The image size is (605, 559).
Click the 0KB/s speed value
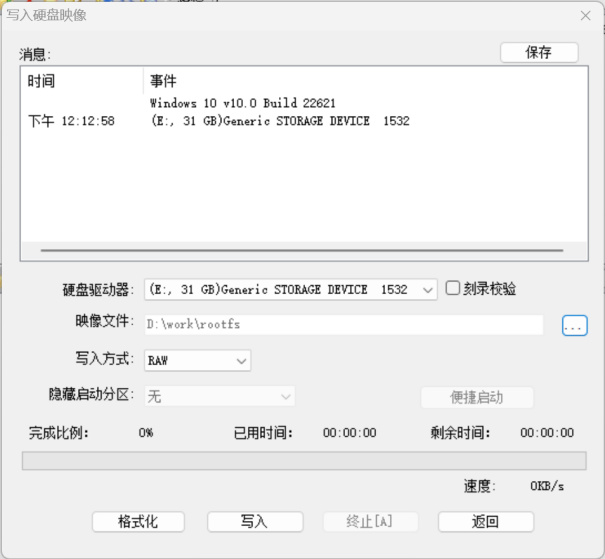click(547, 486)
